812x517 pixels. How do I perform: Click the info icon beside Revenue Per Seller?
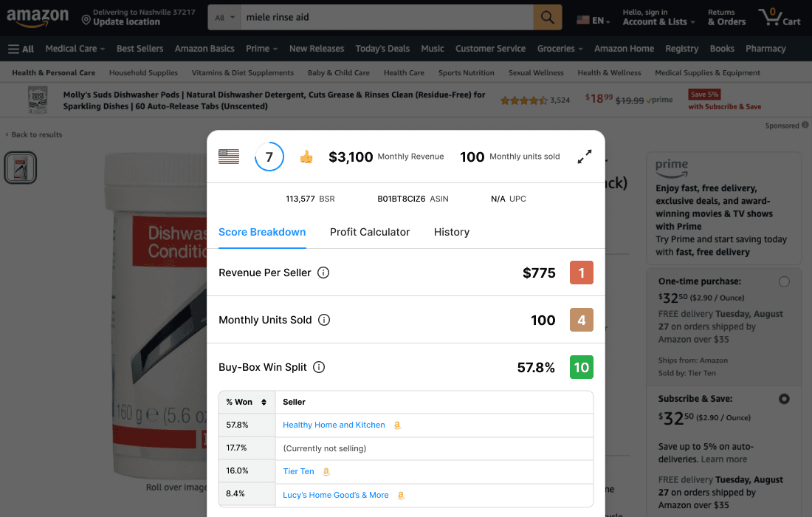coord(323,273)
